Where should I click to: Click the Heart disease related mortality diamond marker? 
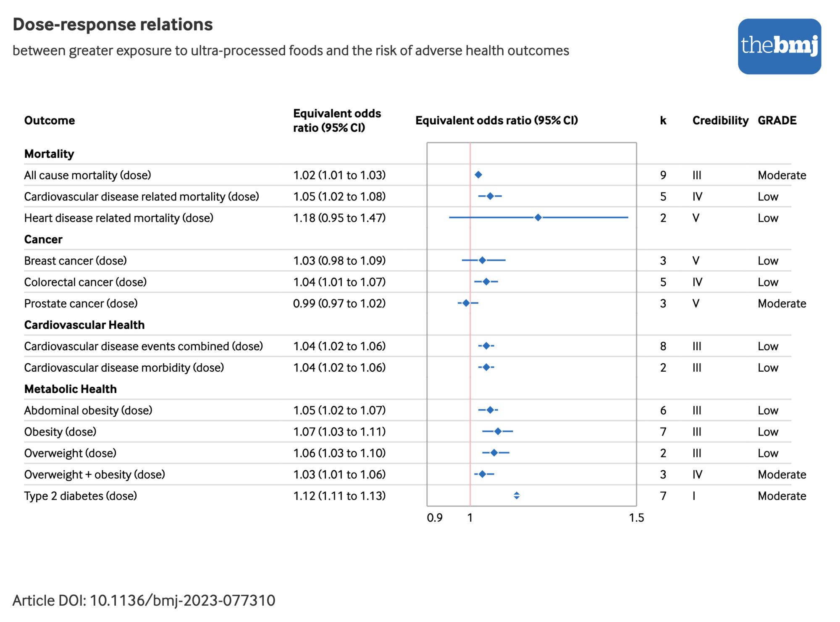tap(538, 218)
